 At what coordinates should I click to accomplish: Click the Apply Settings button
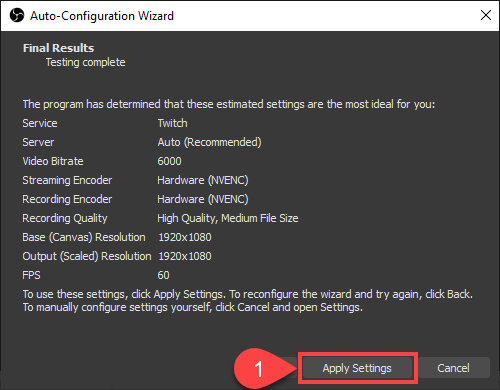pos(357,368)
